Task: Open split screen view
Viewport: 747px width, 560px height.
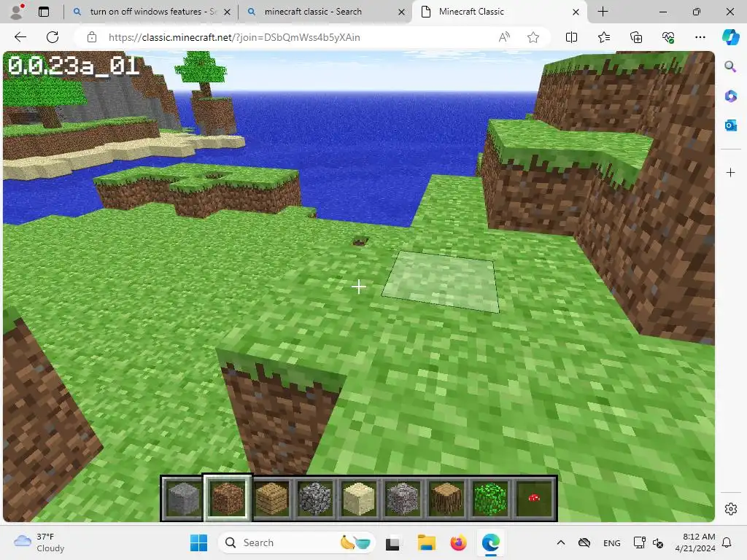Action: pos(571,37)
